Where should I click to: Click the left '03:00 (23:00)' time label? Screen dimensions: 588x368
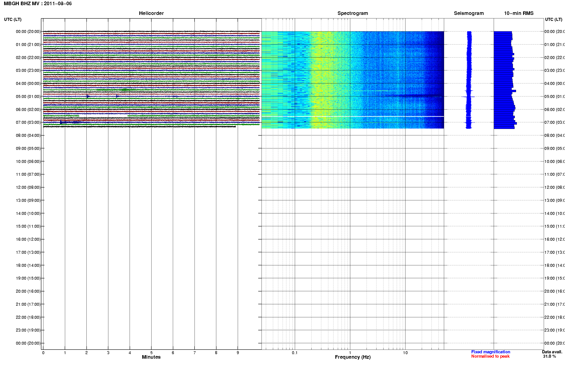[28, 71]
